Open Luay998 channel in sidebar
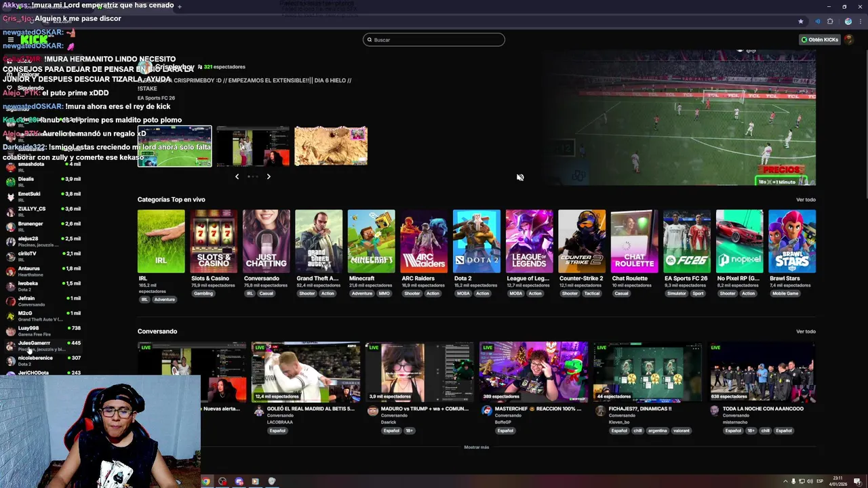Viewport: 868px width, 488px height. (x=43, y=331)
